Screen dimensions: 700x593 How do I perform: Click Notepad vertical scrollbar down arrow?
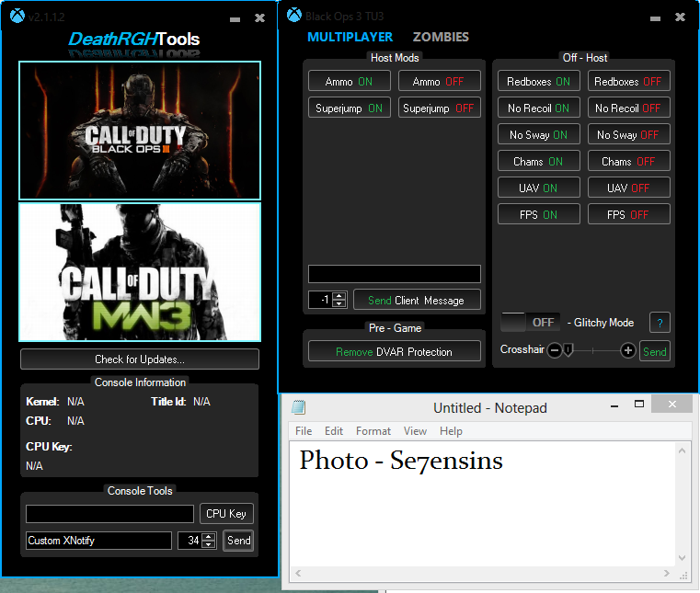(x=682, y=558)
